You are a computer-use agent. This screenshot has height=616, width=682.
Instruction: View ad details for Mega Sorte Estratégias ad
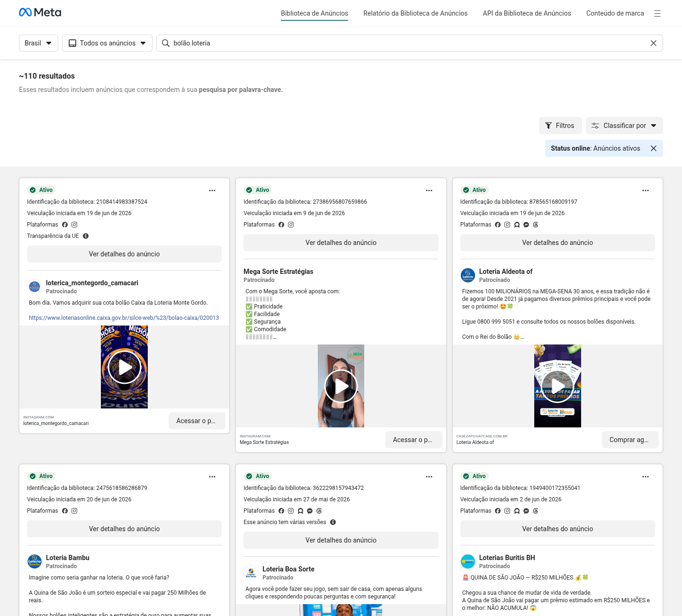tap(341, 243)
